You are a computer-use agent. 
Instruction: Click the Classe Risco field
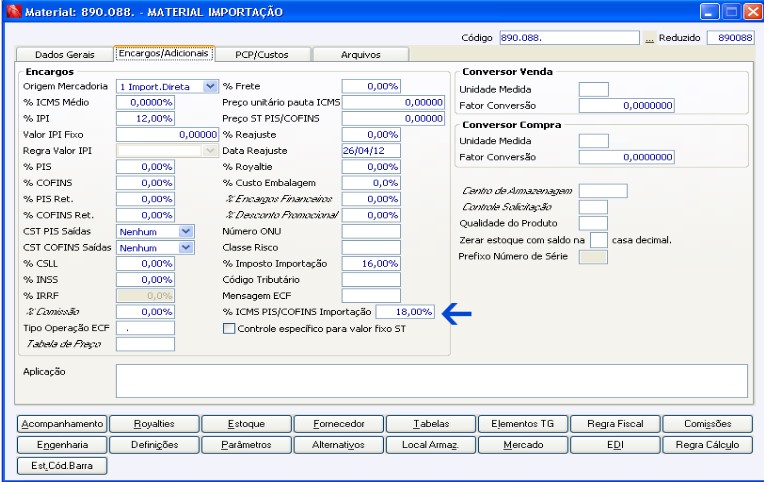(371, 248)
